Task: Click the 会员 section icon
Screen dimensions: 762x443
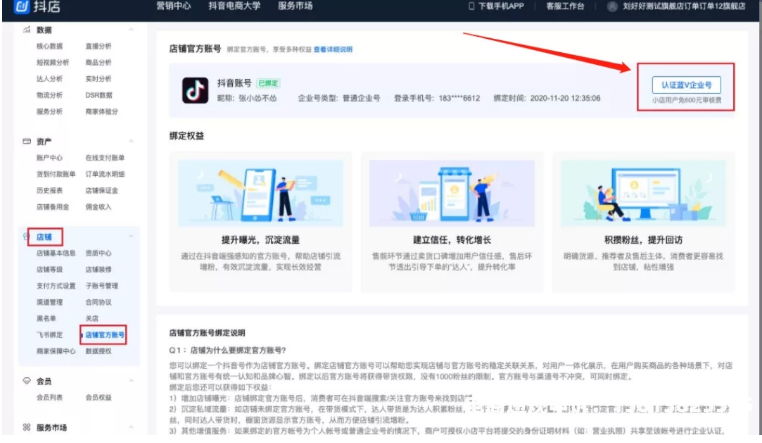Action: click(x=27, y=381)
